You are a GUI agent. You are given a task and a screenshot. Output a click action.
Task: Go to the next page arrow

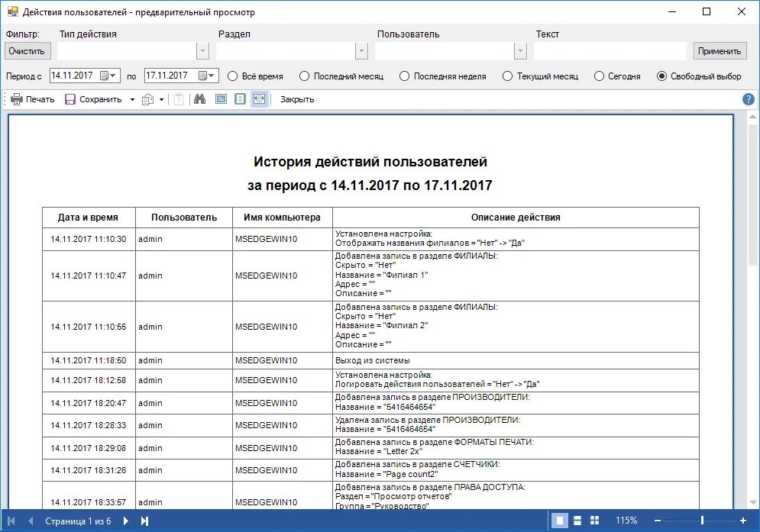[126, 521]
